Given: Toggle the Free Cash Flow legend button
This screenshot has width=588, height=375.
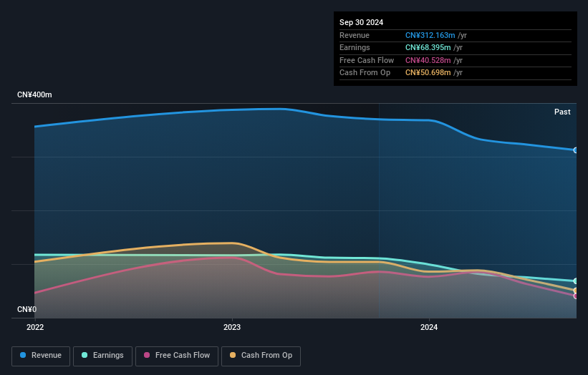Looking at the screenshot, I should [177, 356].
